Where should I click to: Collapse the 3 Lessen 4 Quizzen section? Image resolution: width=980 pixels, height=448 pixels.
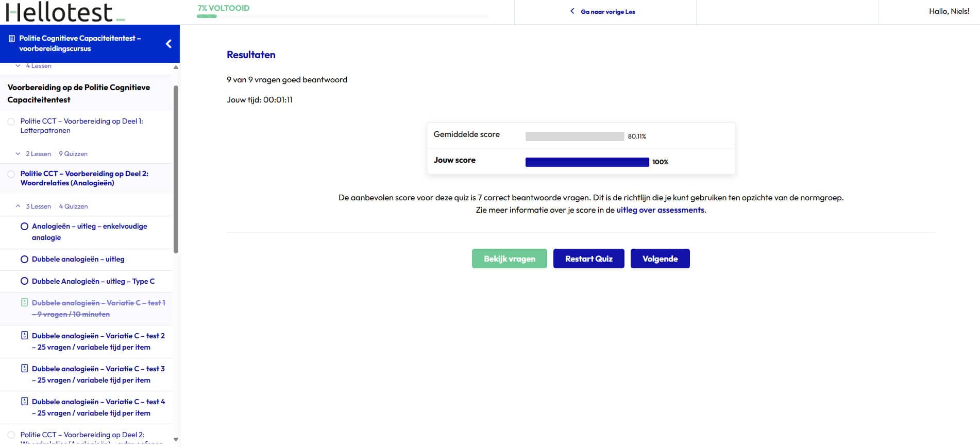pyautogui.click(x=18, y=206)
